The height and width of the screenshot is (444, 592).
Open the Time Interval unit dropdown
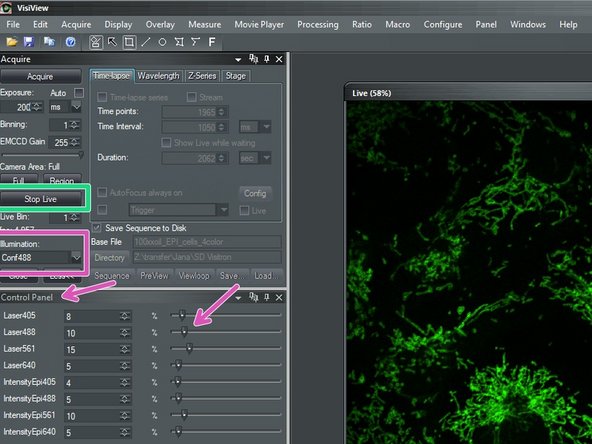pos(266,127)
